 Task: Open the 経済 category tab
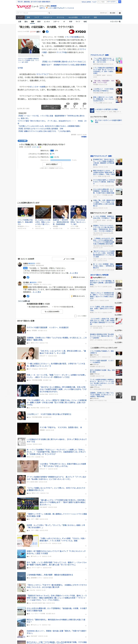pyautogui.click(x=39, y=21)
